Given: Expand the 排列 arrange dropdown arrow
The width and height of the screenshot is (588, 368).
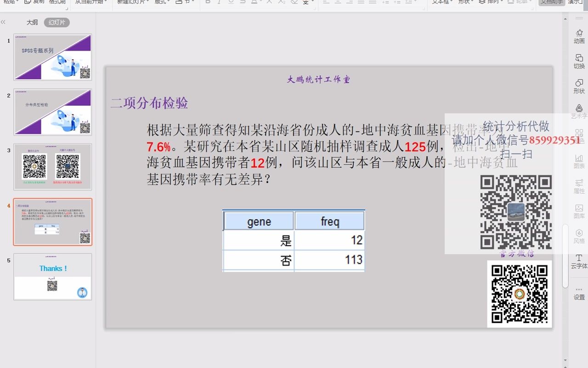Looking at the screenshot, I should 502,2.
